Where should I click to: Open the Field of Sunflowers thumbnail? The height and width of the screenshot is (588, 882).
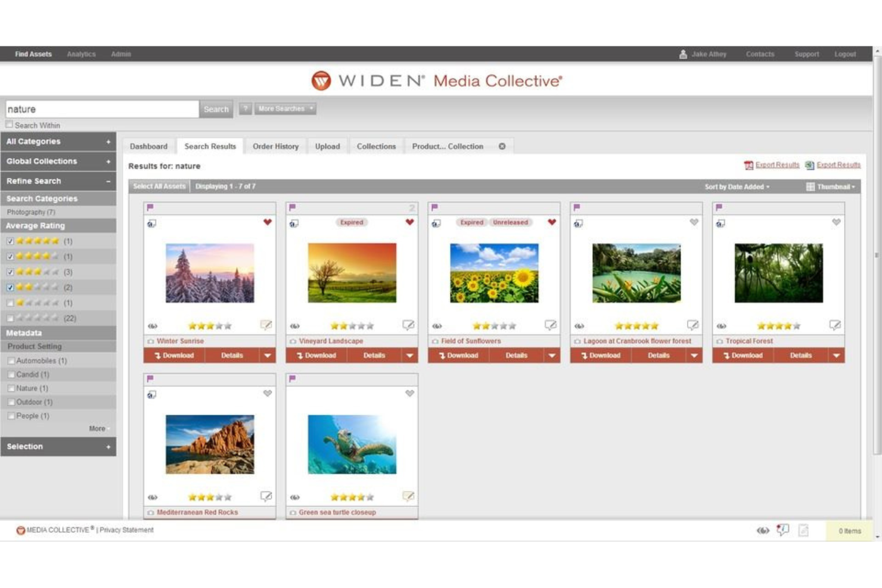pos(494,273)
